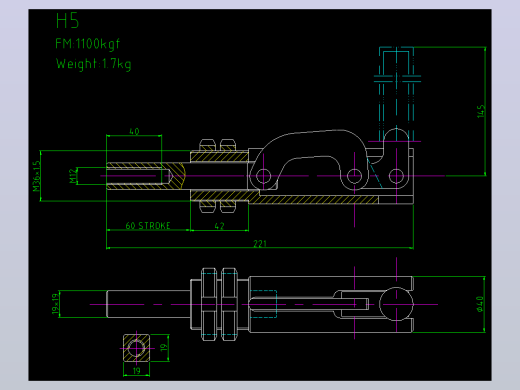Select the FM:1100kgf label

click(x=87, y=44)
